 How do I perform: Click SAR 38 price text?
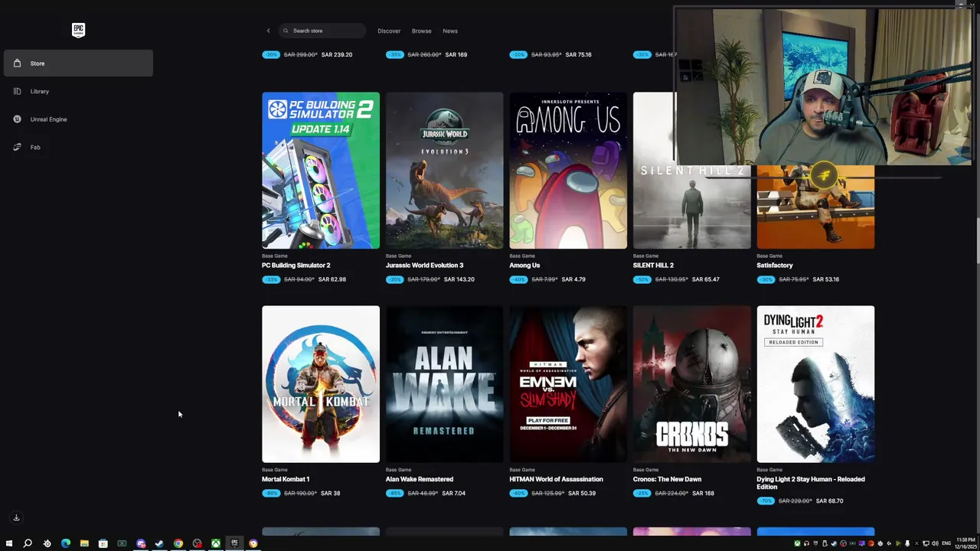click(331, 493)
